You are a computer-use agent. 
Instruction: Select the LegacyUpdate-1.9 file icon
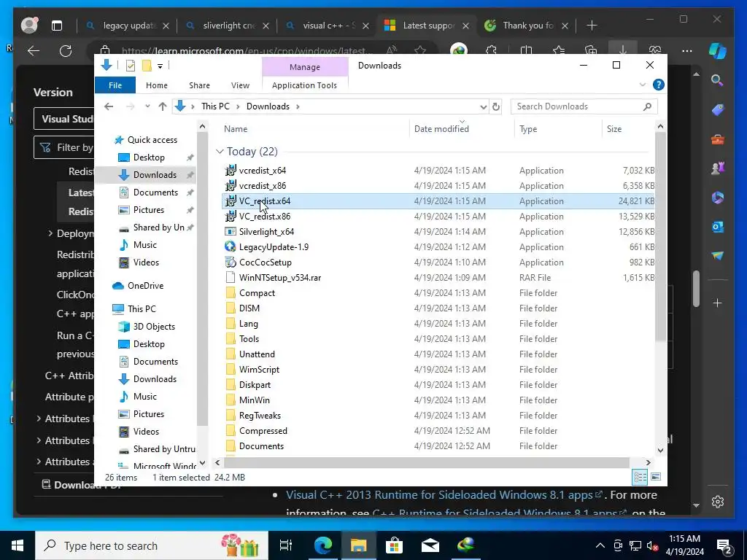point(230,246)
